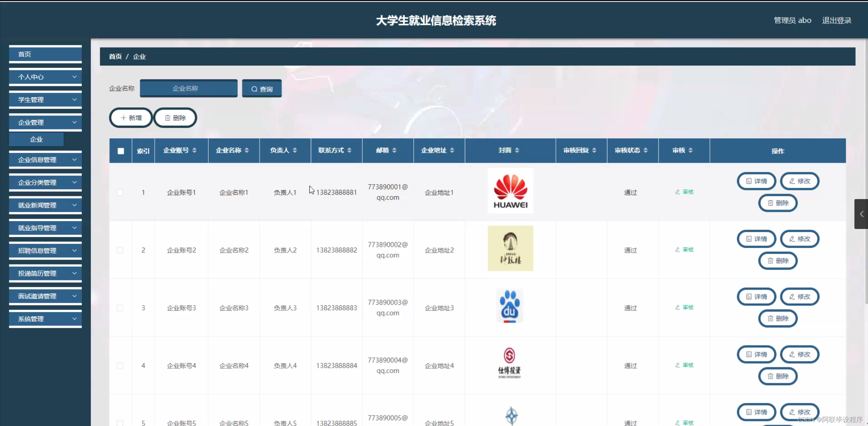Image resolution: width=868 pixels, height=426 pixels.
Task: Click the 企业名称 search input field
Action: point(189,88)
